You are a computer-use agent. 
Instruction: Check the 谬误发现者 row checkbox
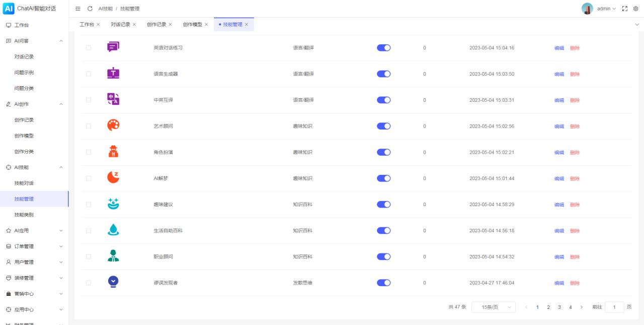click(89, 283)
